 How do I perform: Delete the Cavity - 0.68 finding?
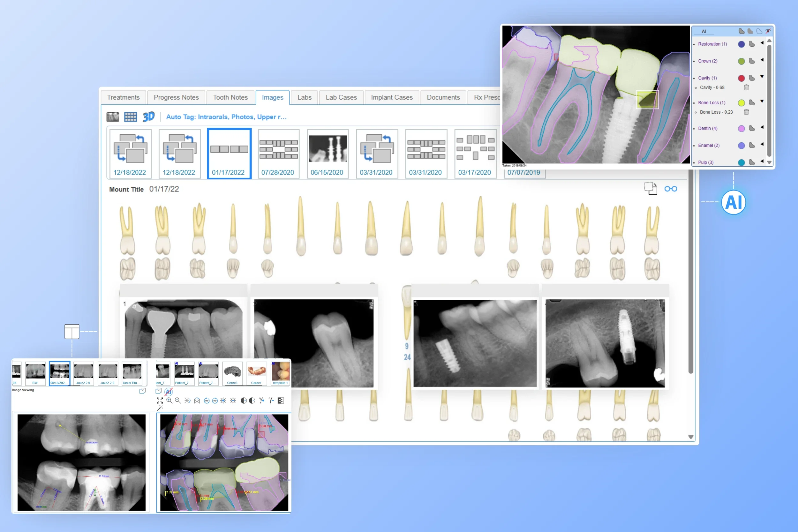point(746,87)
